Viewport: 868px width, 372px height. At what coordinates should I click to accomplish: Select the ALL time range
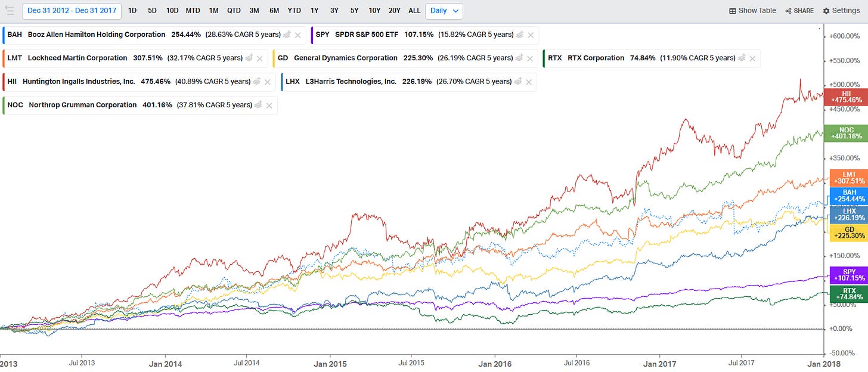(414, 11)
